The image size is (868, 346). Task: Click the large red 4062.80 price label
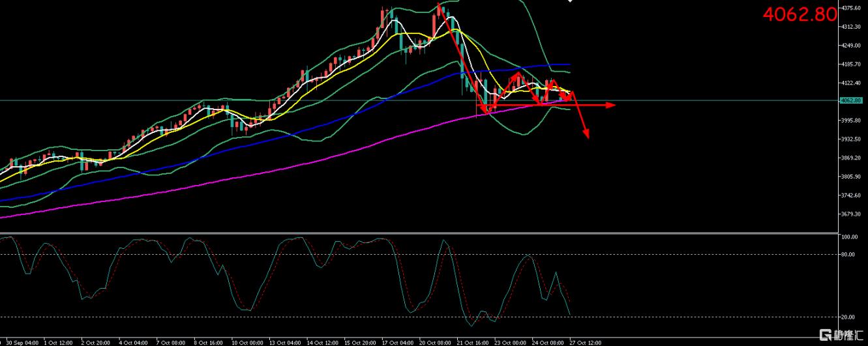tap(800, 15)
